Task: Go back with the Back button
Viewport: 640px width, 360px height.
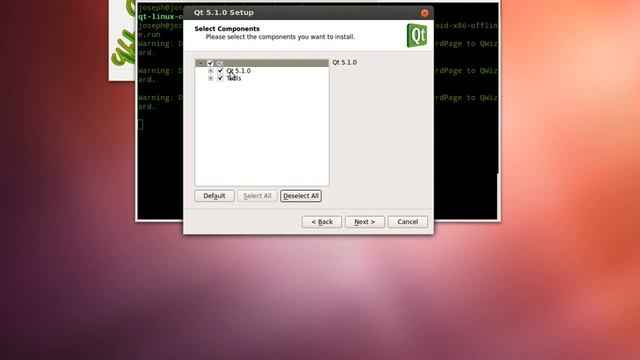Action: 322,222
